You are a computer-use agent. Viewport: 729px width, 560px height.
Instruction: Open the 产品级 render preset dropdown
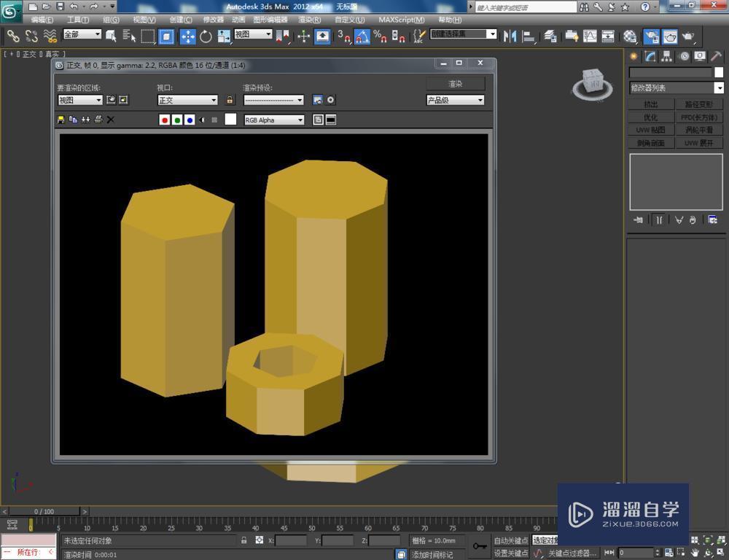coord(454,100)
